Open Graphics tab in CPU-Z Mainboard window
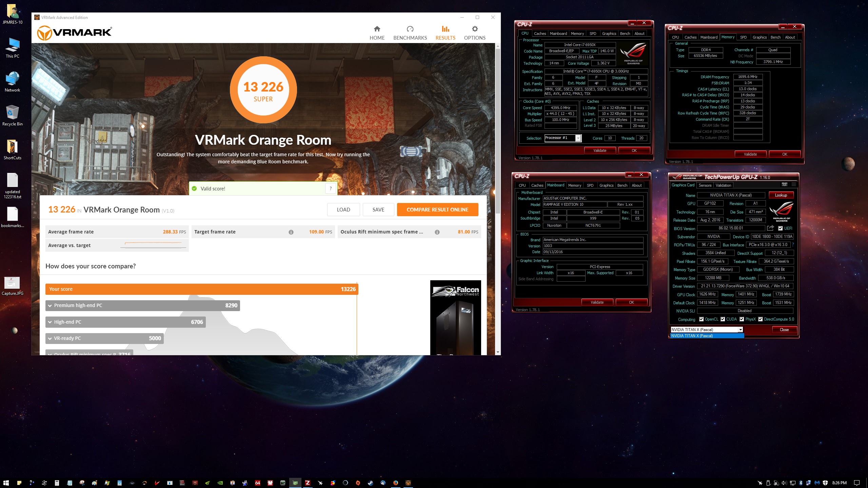Viewport: 868px width, 488px height. 606,185
